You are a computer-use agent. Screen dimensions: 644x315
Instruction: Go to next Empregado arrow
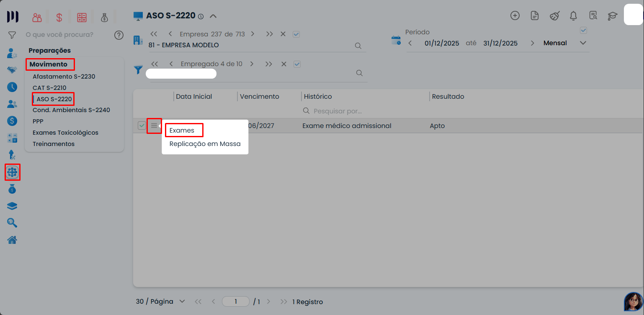[252, 64]
